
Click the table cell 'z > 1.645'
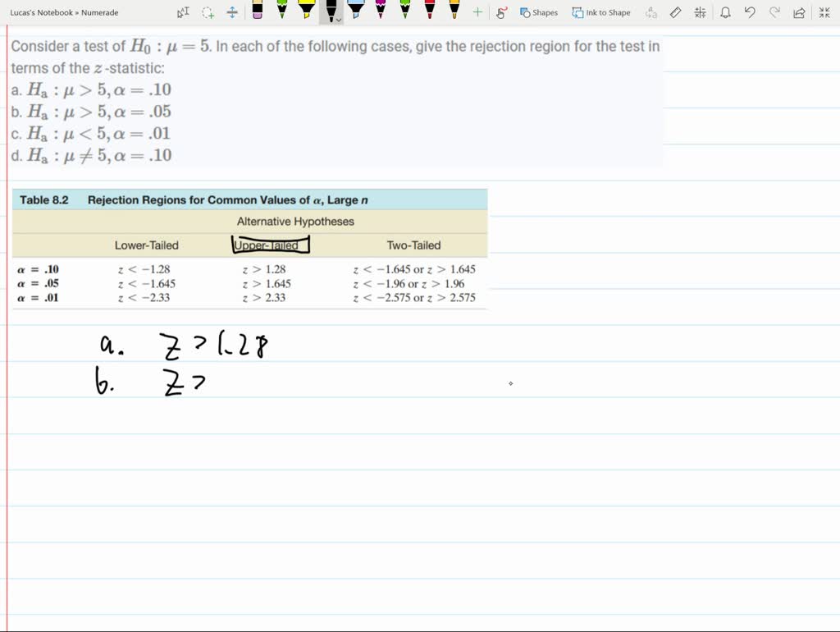pyautogui.click(x=267, y=283)
